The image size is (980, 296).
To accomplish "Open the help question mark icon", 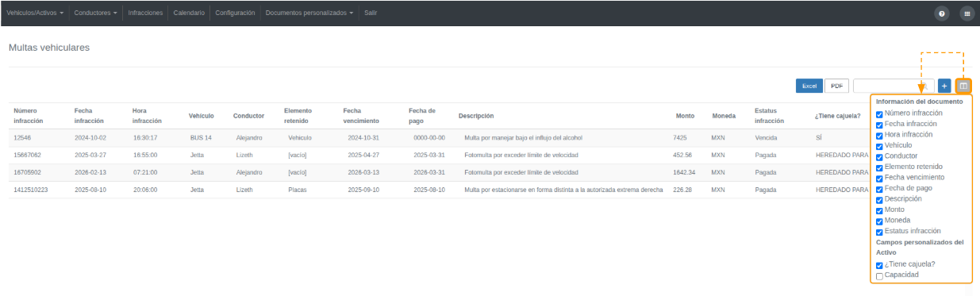I will (x=942, y=13).
